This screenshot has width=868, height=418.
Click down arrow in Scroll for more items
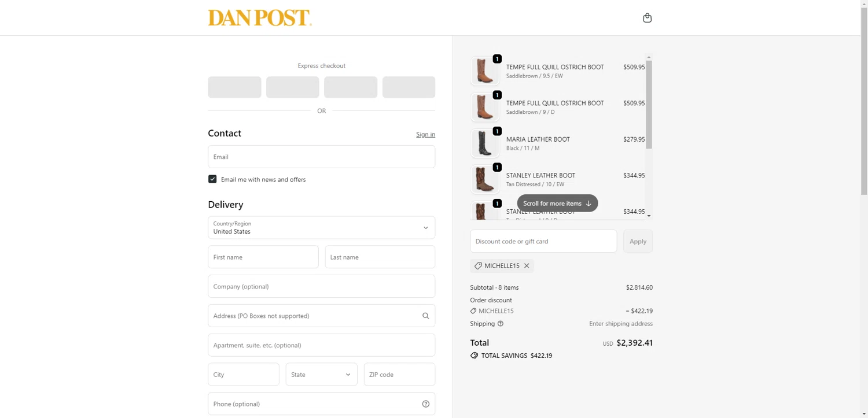point(589,204)
